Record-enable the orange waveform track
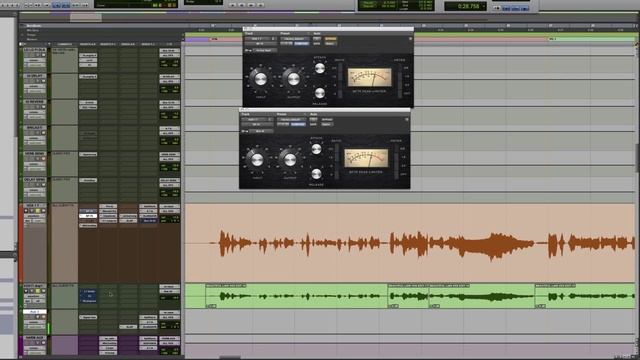 pyautogui.click(x=27, y=211)
